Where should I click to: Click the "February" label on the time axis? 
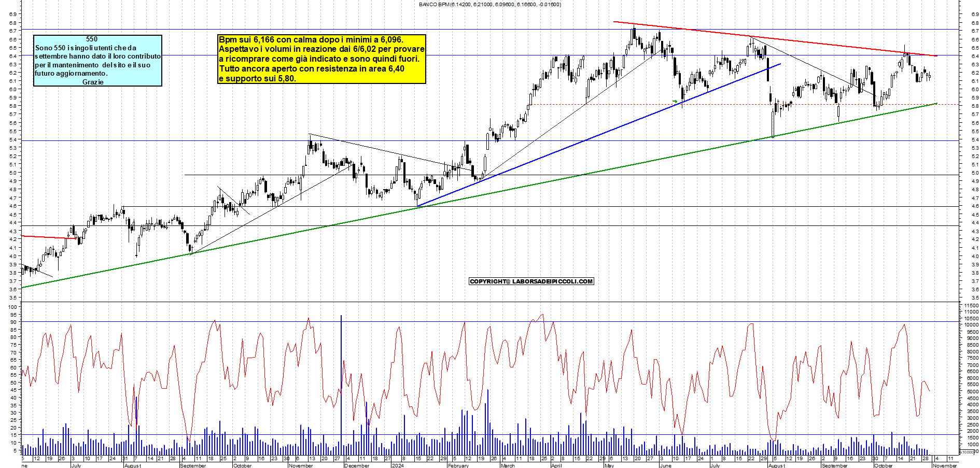click(x=458, y=465)
